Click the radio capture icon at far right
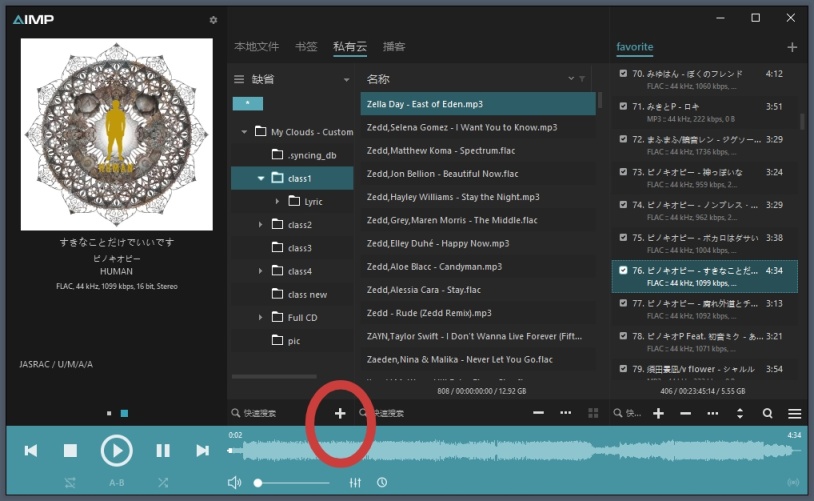The image size is (814, 501). (x=793, y=483)
